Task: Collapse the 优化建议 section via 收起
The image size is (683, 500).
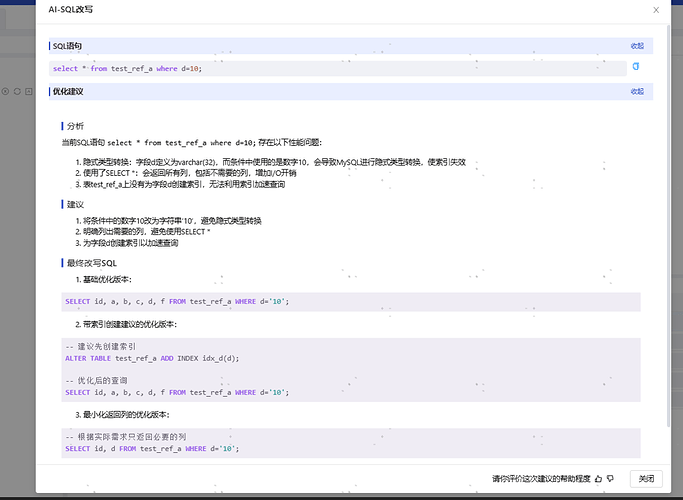Action: tap(637, 91)
